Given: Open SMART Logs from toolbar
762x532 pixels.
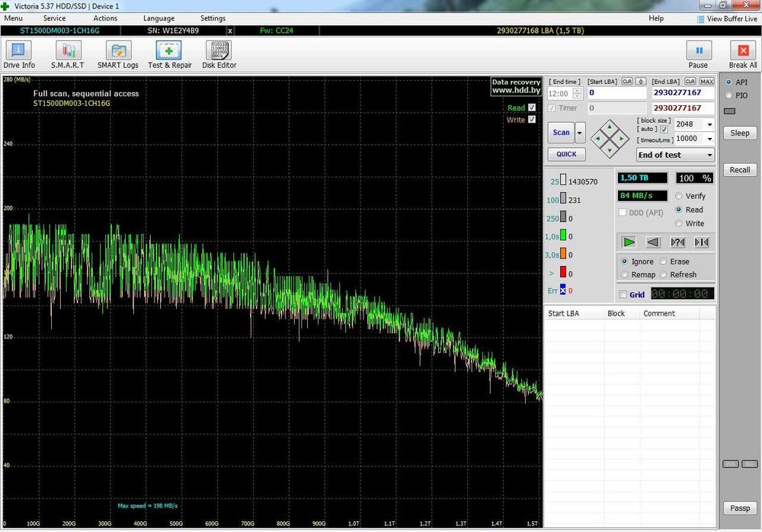Looking at the screenshot, I should tap(118, 51).
